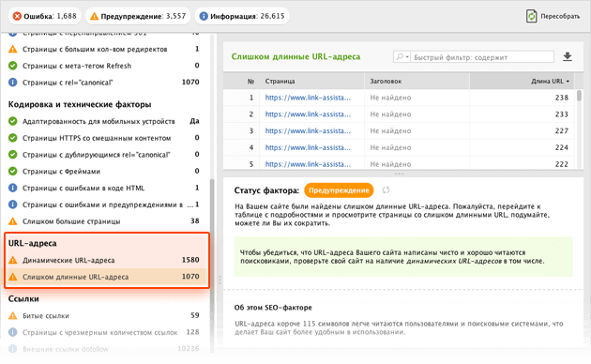Click check icon for Адаптированность для мобильных
This screenshot has width=591, height=364.
[x=13, y=121]
